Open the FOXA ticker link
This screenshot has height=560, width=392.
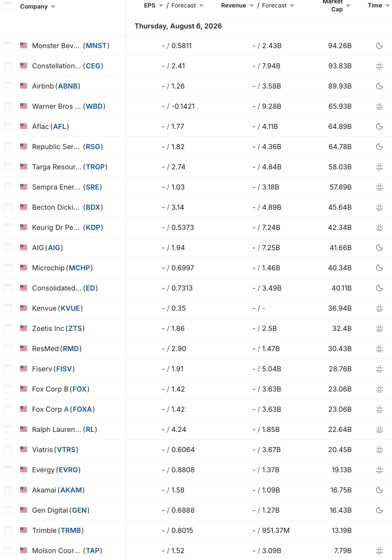(82, 409)
